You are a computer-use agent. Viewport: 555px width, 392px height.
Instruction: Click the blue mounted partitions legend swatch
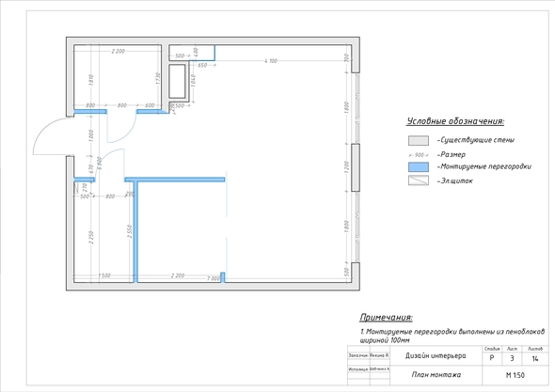(x=419, y=167)
